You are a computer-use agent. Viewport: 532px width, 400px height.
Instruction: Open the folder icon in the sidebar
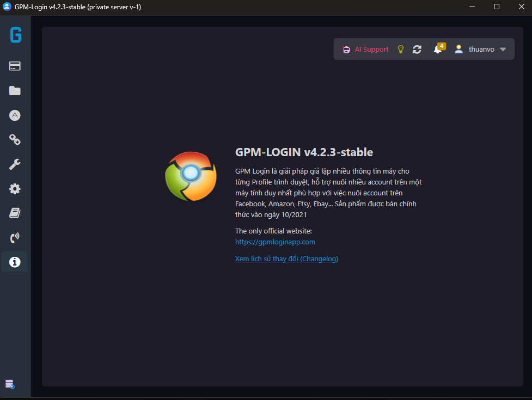(15, 91)
